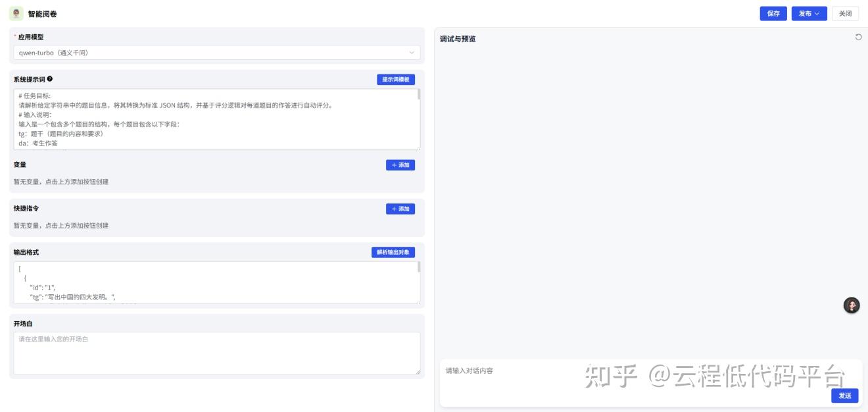Click the 开场白 textarea resize handle
868x412 pixels.
tap(417, 372)
